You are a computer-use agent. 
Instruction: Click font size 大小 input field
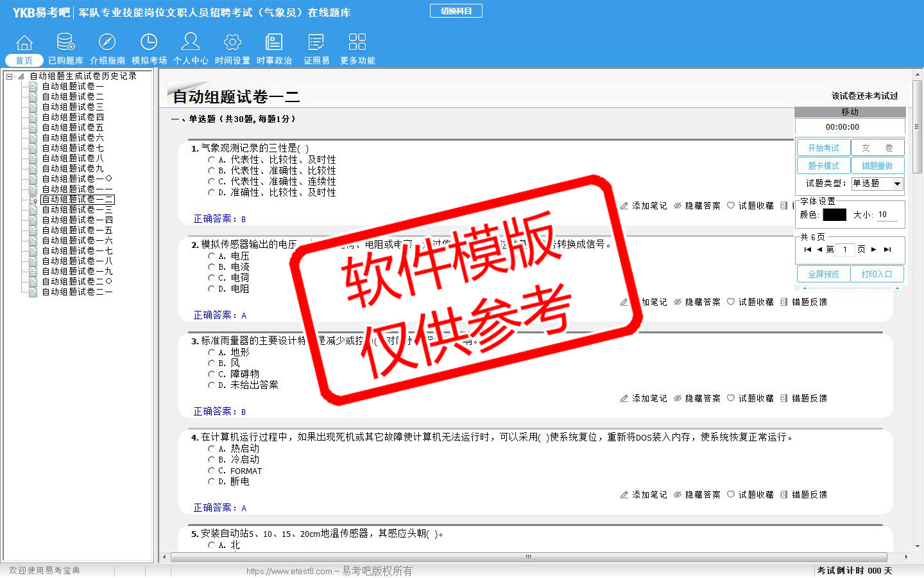point(887,215)
